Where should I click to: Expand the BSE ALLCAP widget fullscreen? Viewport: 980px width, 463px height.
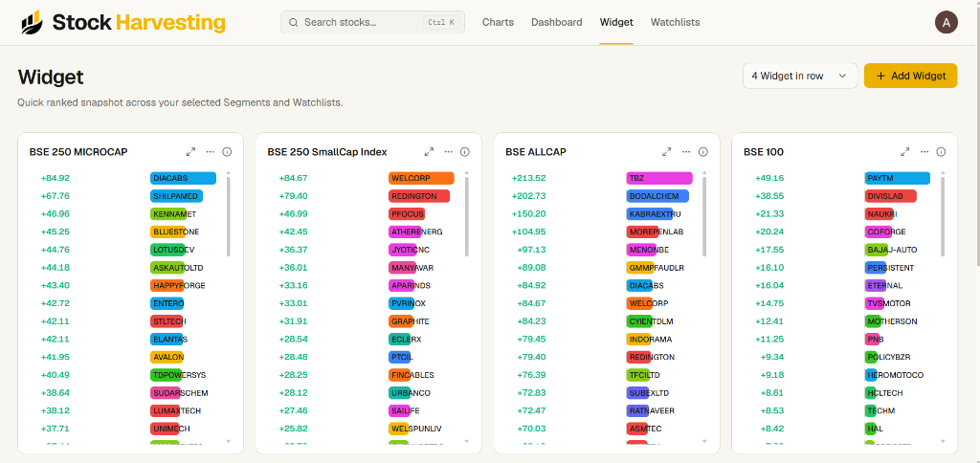(667, 152)
